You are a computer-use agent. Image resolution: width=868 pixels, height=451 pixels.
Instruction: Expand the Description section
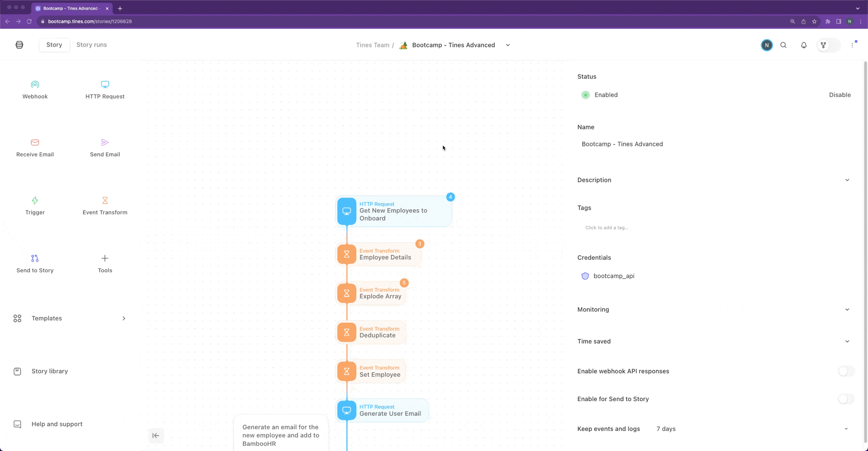point(713,180)
